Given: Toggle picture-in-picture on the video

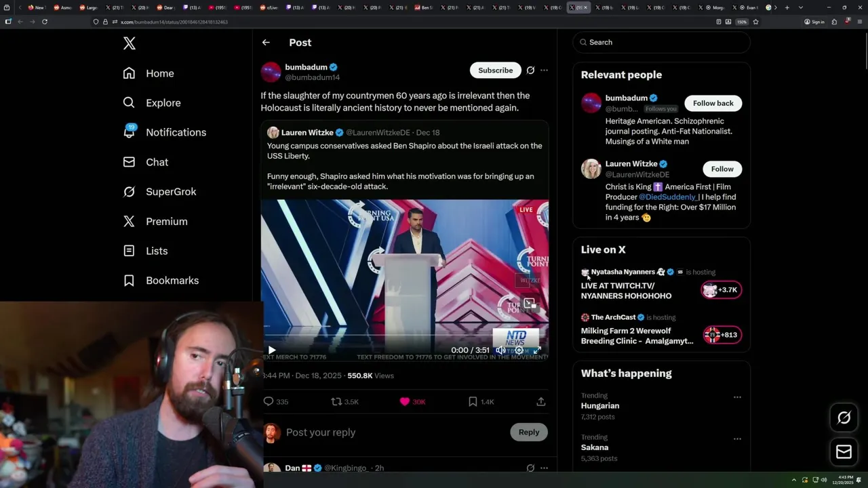Looking at the screenshot, I should coord(529,303).
